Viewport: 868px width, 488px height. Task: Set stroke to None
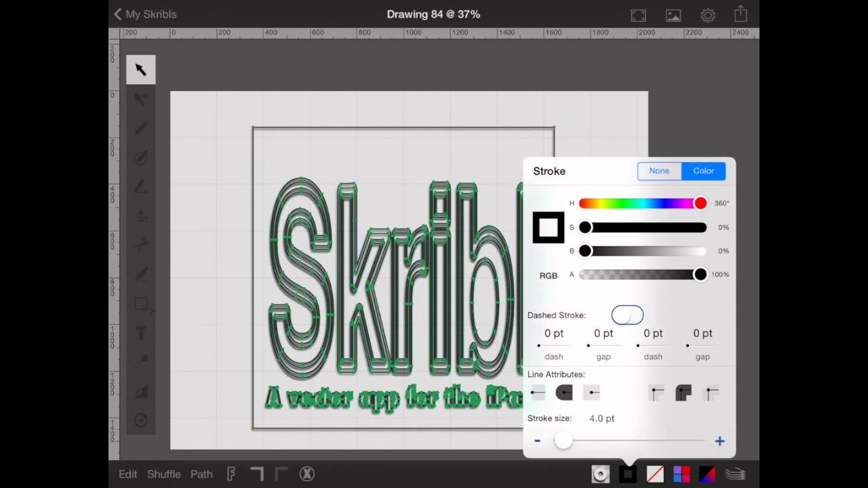click(x=659, y=171)
